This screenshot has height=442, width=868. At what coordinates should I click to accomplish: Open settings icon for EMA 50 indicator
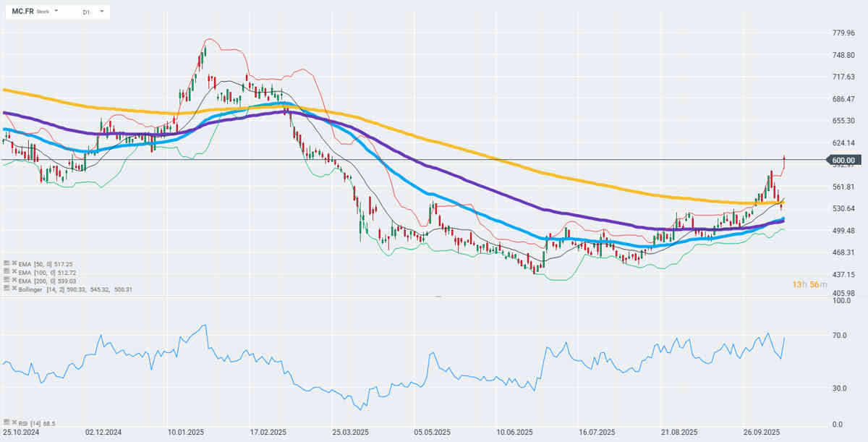click(6, 264)
